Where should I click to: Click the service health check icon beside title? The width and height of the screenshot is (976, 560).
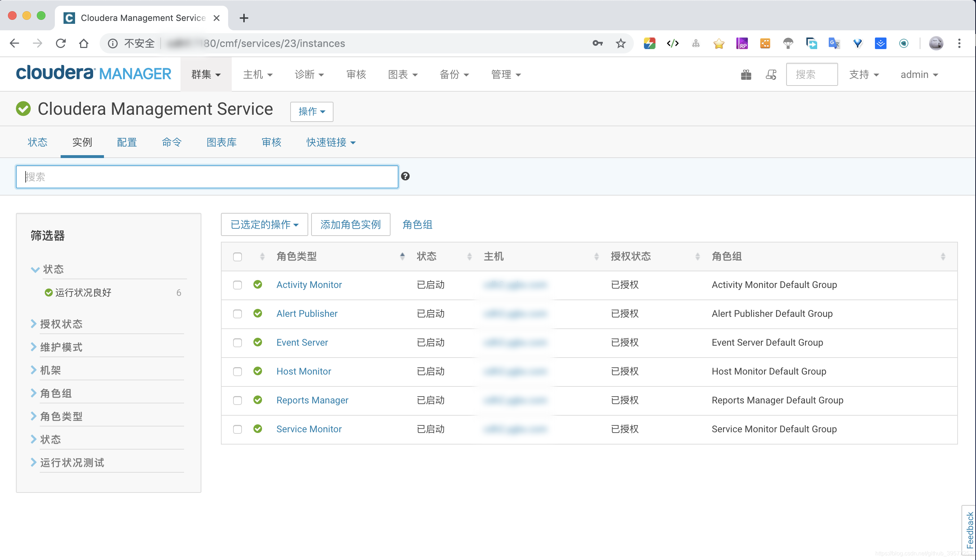[x=23, y=109]
